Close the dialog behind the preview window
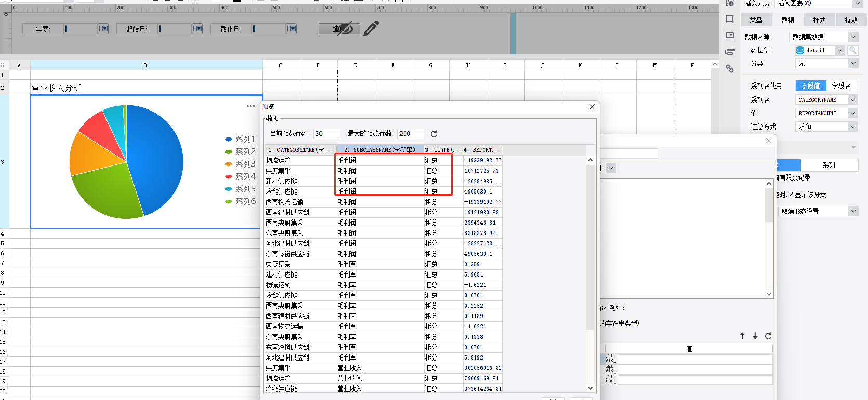This screenshot has width=868, height=400. (x=769, y=141)
